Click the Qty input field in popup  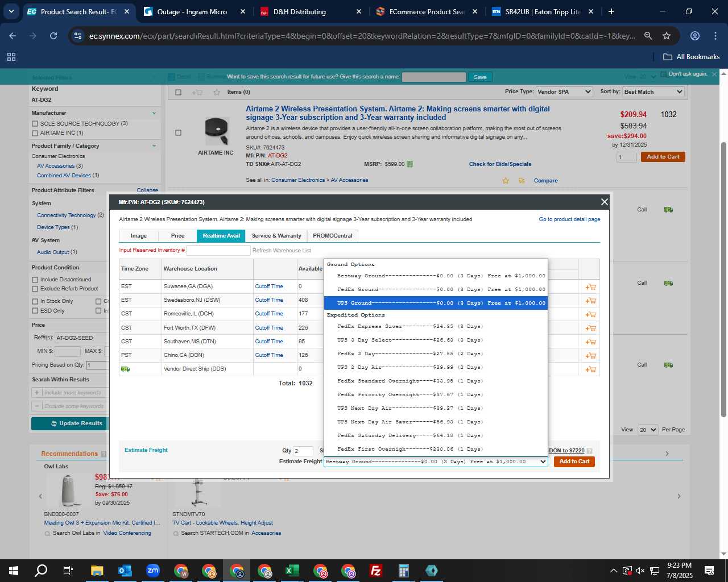pos(303,451)
